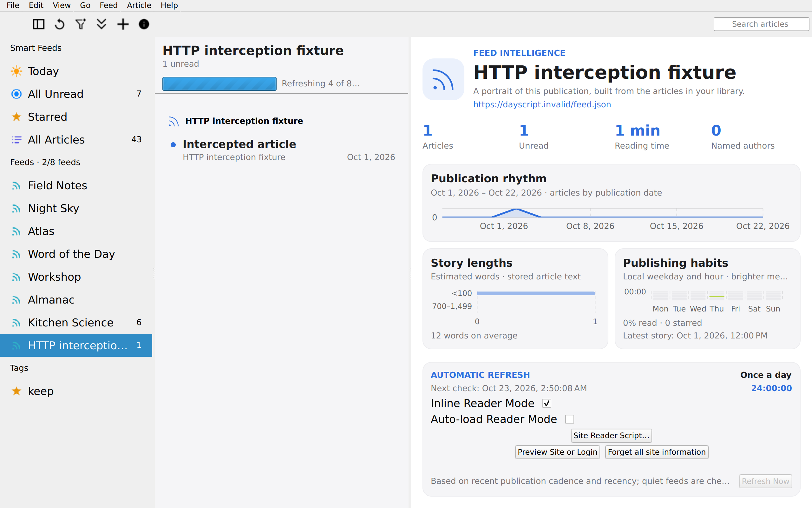This screenshot has height=508, width=812.
Task: Open the Edit menu
Action: point(36,5)
